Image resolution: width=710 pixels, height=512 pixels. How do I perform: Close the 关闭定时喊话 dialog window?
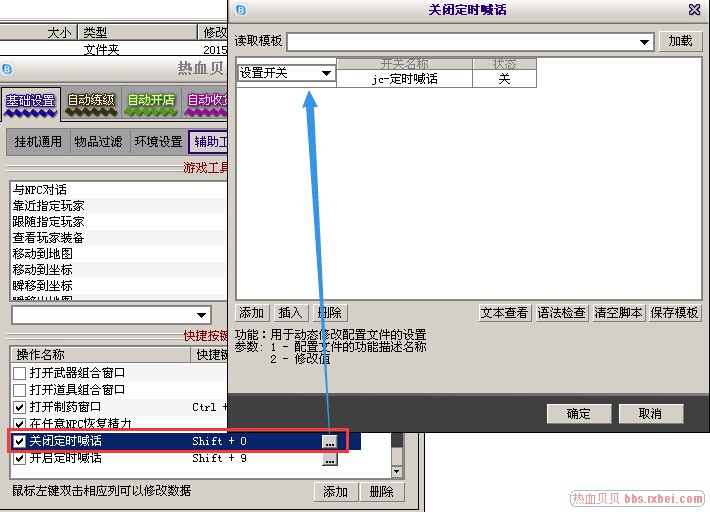[x=694, y=10]
